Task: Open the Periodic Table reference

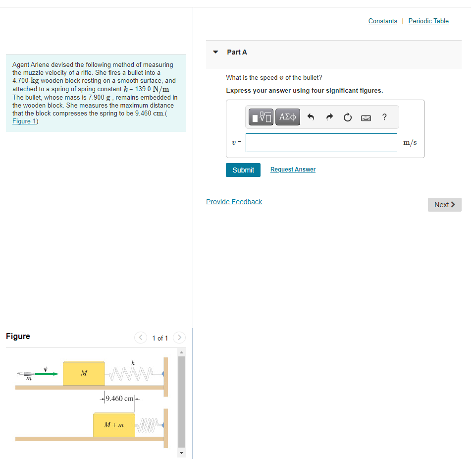Action: (428, 21)
